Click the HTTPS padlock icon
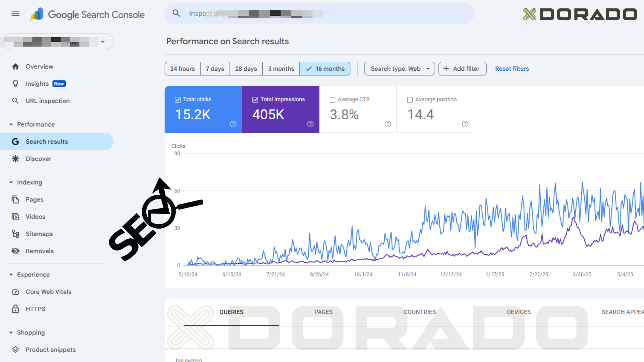 pyautogui.click(x=15, y=309)
